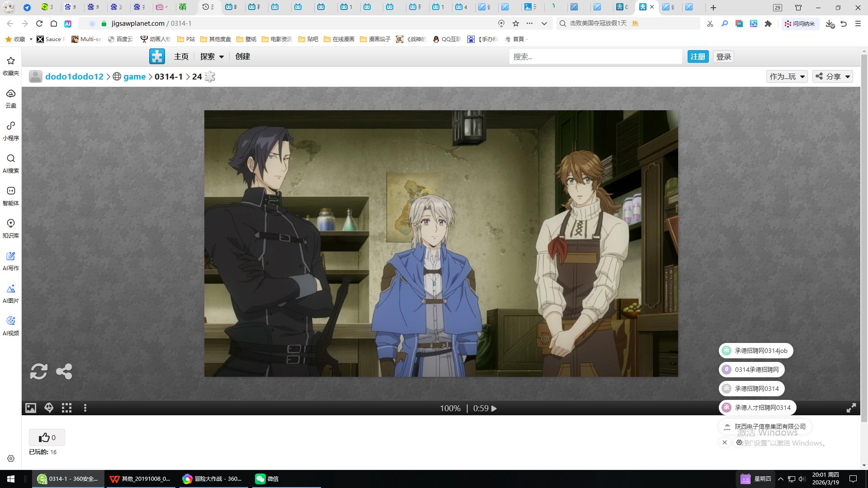Viewport: 868px width, 488px height.
Task: Open the 作为...玩 dropdown
Action: tap(787, 76)
